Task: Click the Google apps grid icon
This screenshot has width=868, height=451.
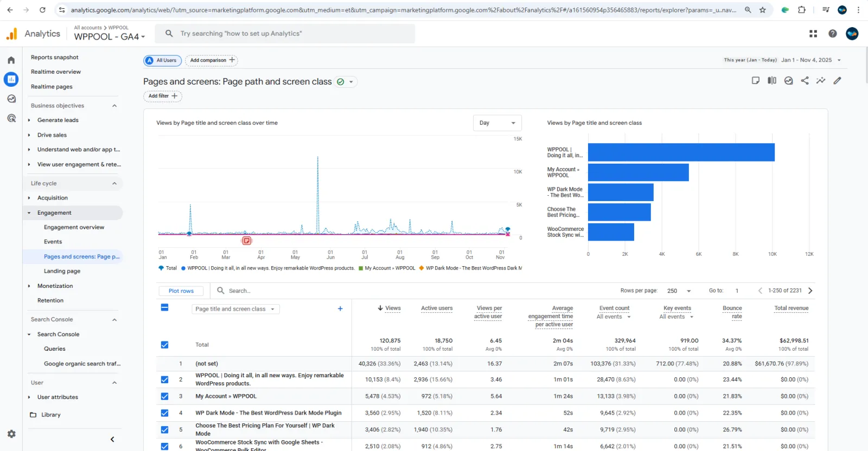Action: 813,34
